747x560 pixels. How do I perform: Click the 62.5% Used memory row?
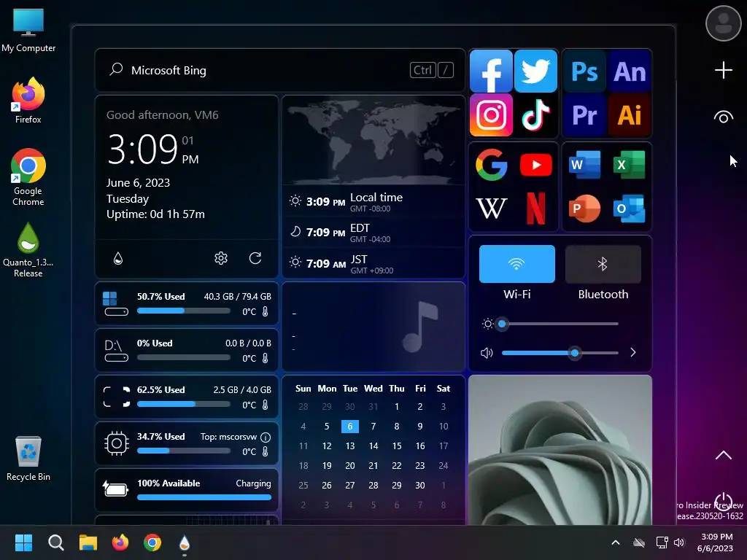187,397
